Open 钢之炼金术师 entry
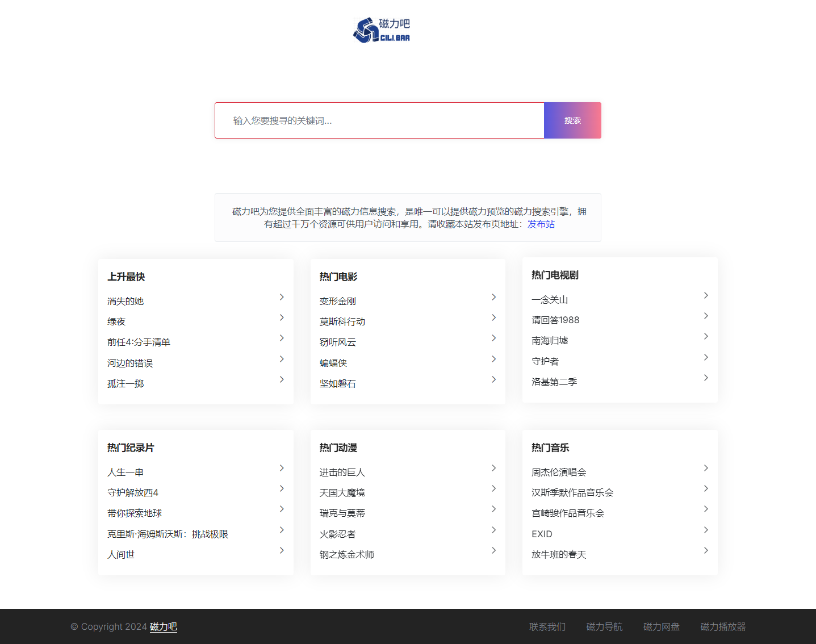This screenshot has height=644, width=816. 347,554
